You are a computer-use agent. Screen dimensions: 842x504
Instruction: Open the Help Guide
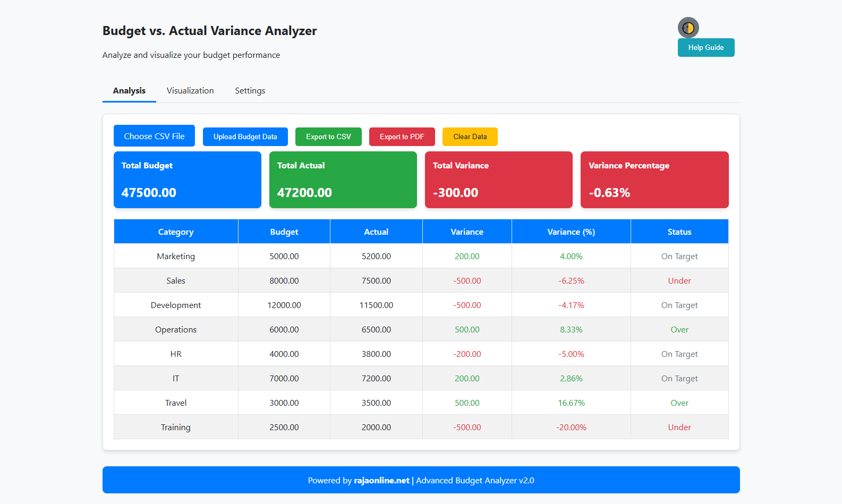[705, 48]
